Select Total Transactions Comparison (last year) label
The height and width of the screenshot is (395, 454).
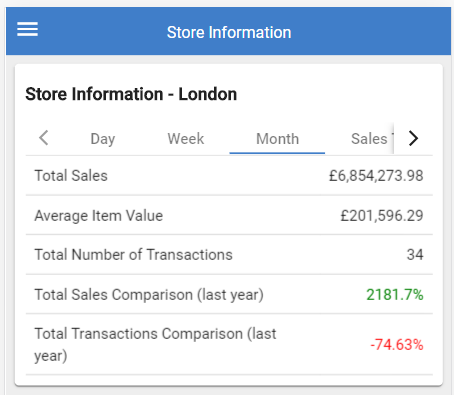[x=155, y=344]
